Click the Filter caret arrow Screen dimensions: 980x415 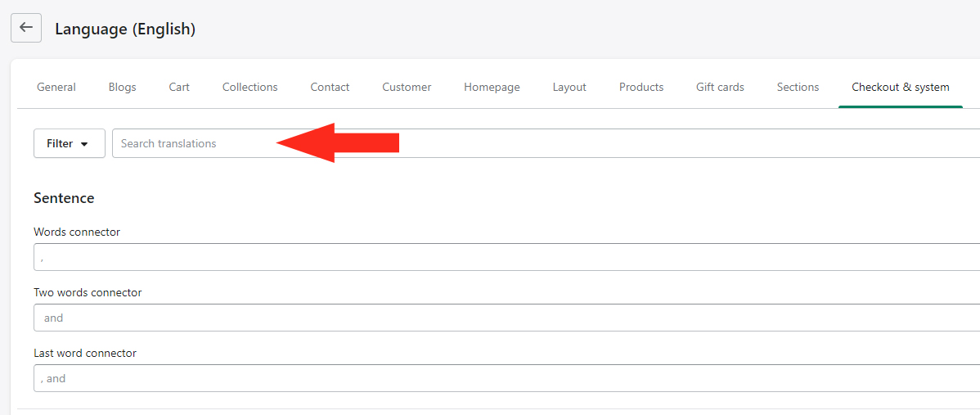coord(83,144)
